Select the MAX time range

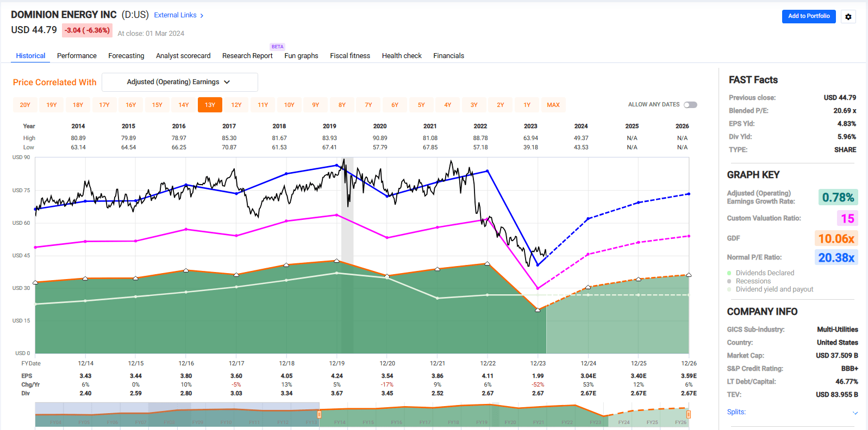[x=553, y=105]
